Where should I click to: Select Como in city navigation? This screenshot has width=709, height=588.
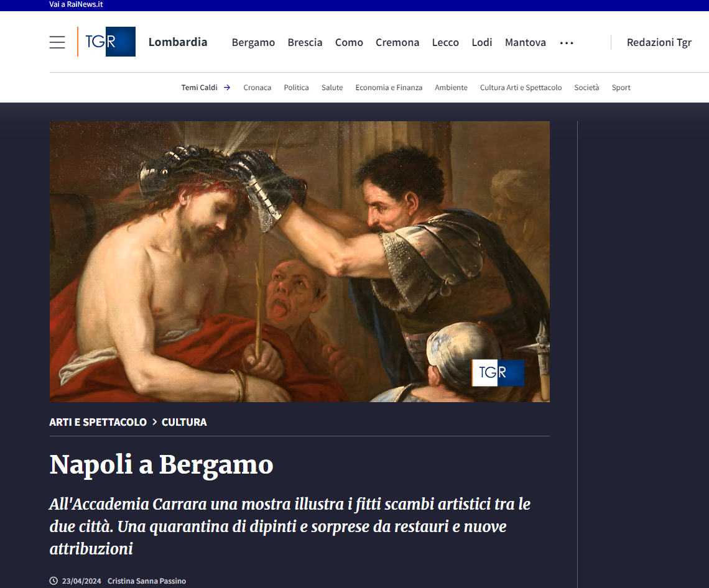pos(349,42)
